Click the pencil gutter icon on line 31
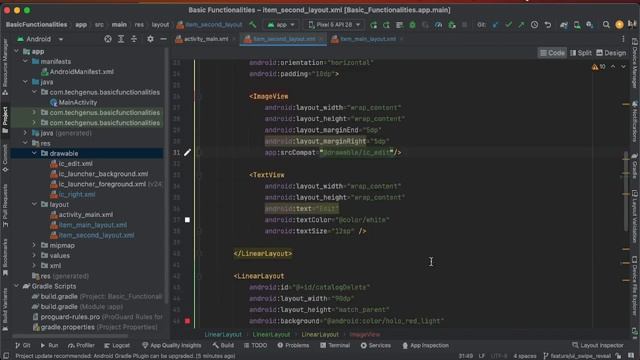Screen dimensions: 640x360 187,153
